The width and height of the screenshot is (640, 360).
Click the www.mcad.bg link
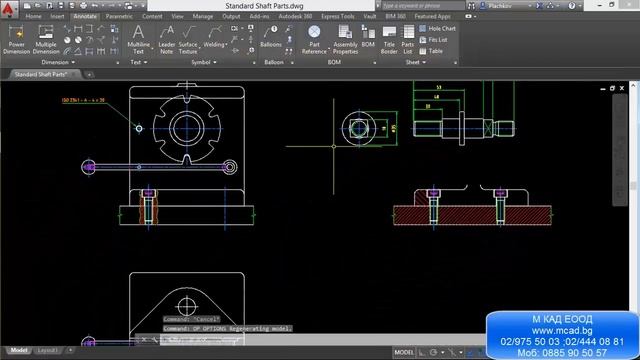click(562, 330)
